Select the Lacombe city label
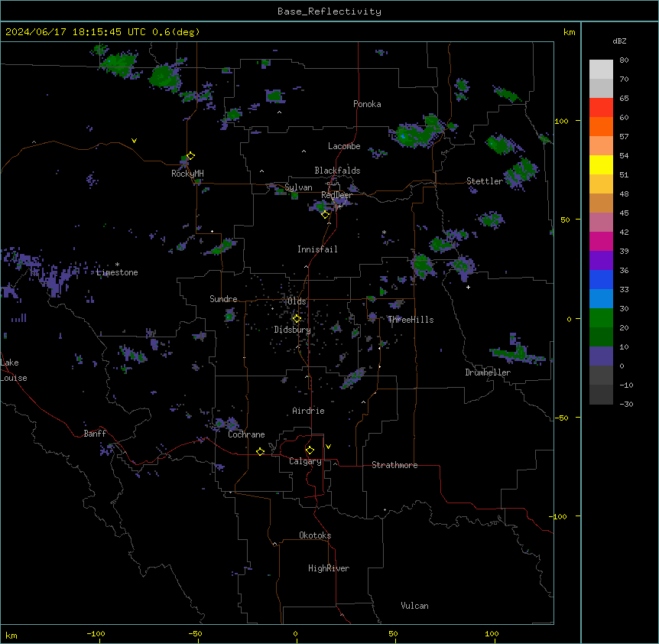Viewport: 659px width, 644px height. pyautogui.click(x=344, y=146)
